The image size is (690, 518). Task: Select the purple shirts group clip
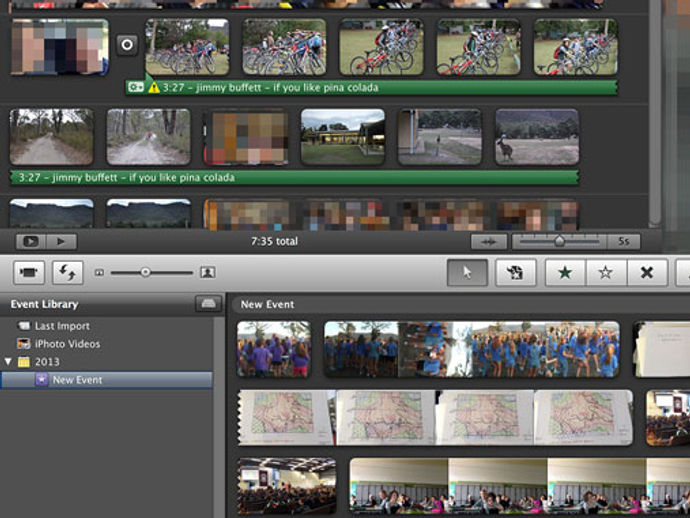(x=274, y=349)
